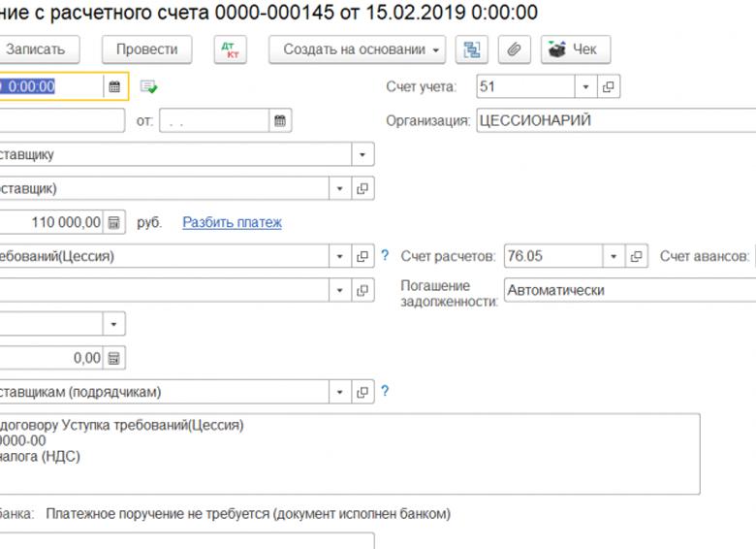756x549 pixels.
Task: Expand operation type dropdown ending 'ставщику'
Action: [x=362, y=155]
